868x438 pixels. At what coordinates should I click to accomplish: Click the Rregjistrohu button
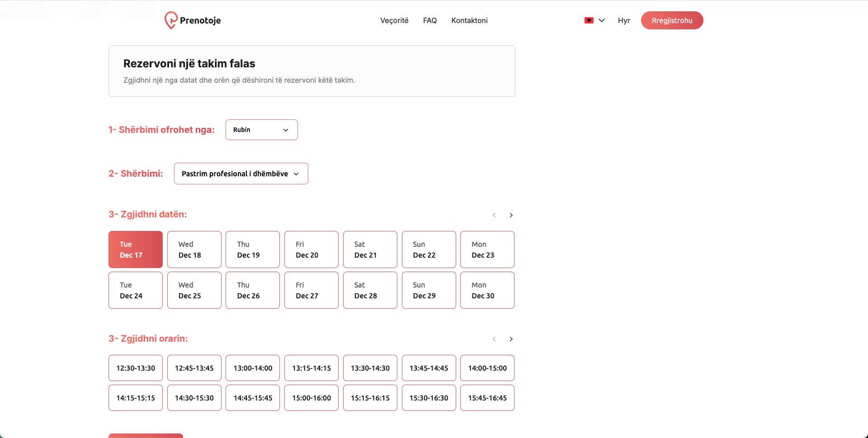(x=672, y=20)
